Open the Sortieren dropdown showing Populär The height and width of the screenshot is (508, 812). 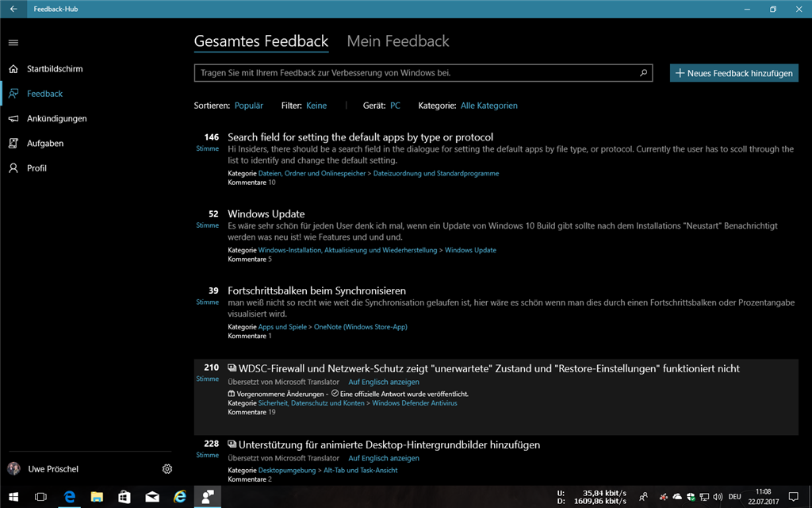248,106
